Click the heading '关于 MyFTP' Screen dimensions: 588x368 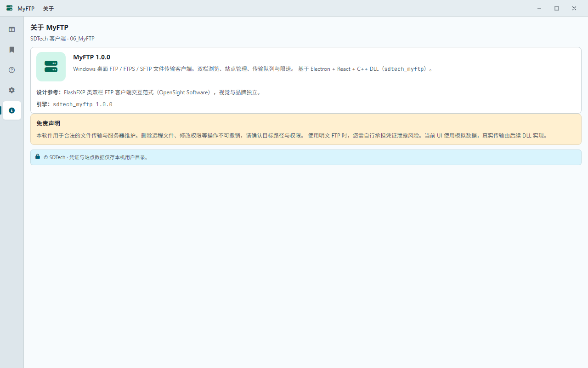click(x=50, y=28)
